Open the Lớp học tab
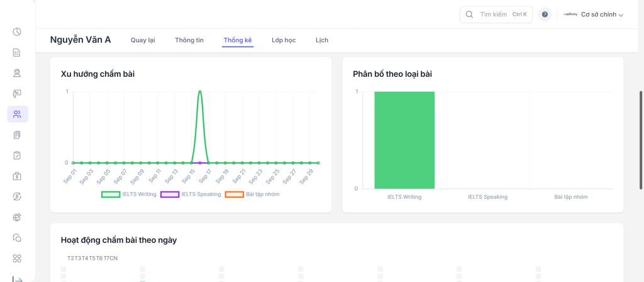Image resolution: width=644 pixels, height=282 pixels. [284, 40]
